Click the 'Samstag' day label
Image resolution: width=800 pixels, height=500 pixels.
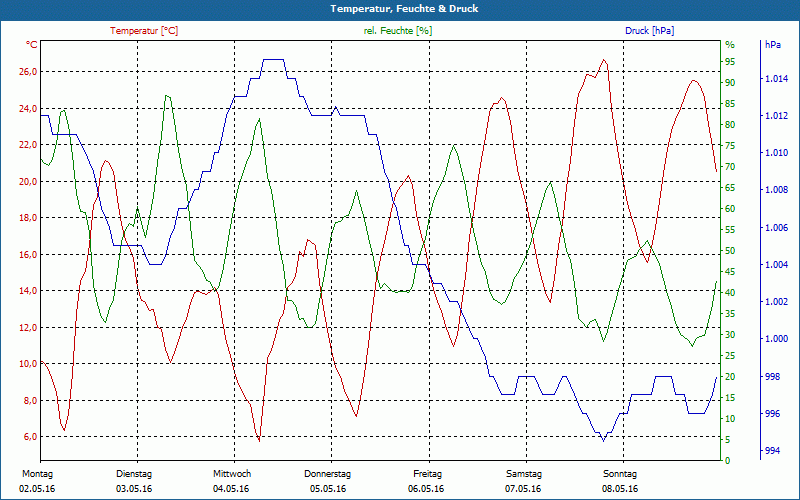tap(524, 474)
